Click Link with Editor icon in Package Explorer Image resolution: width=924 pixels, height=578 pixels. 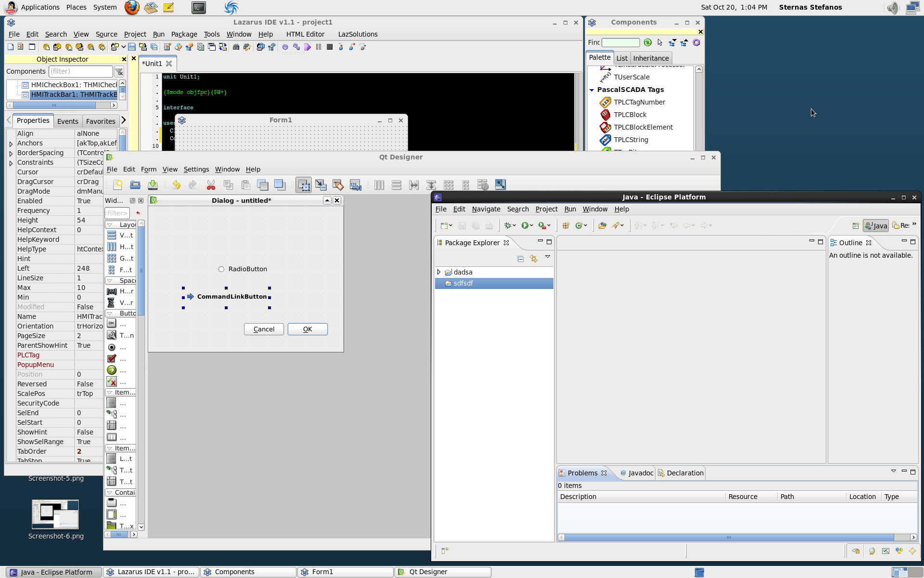pos(534,259)
